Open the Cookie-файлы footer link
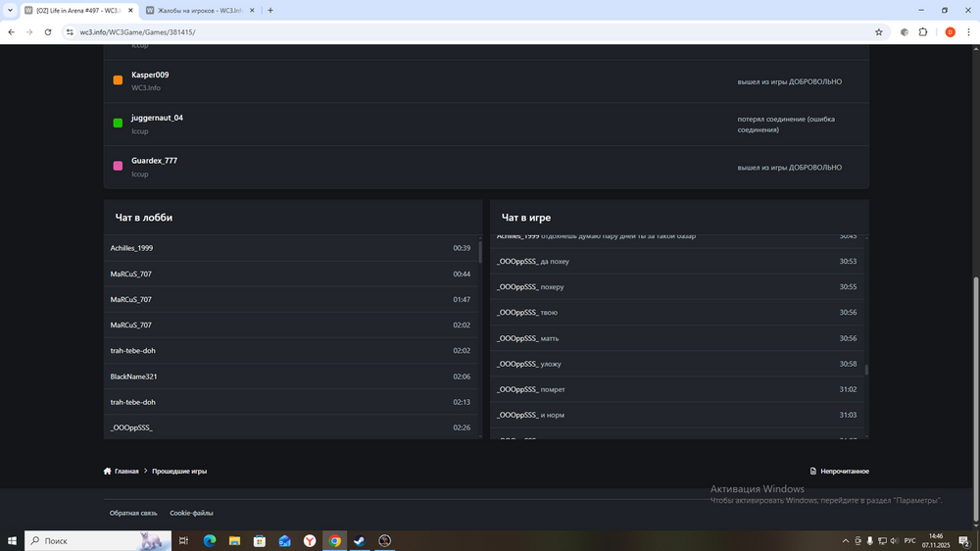This screenshot has height=551, width=980. [191, 513]
